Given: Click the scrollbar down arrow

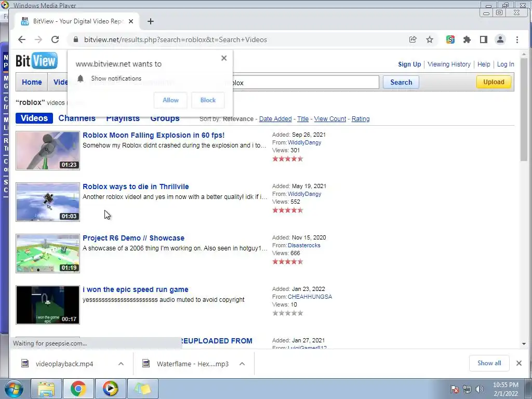Looking at the screenshot, I should coord(524,344).
